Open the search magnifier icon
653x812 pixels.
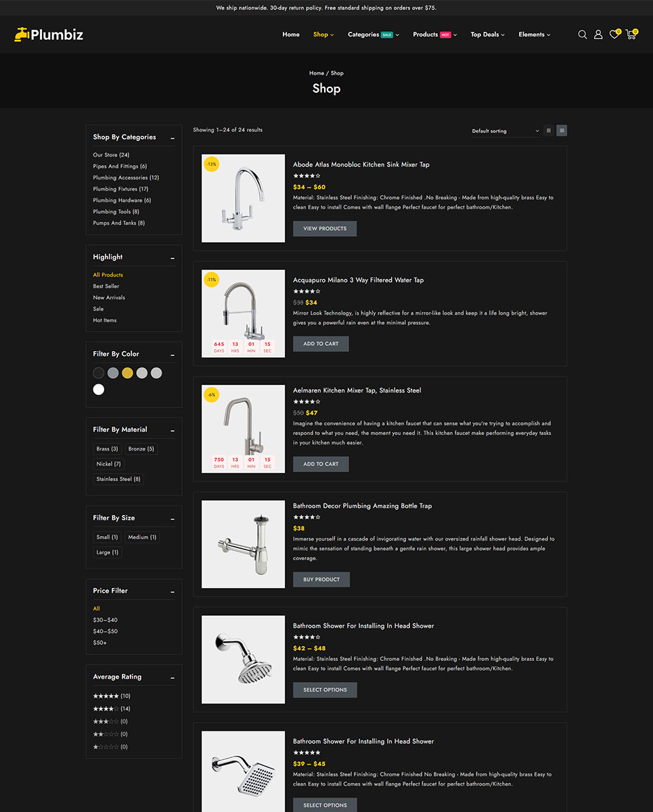(582, 35)
